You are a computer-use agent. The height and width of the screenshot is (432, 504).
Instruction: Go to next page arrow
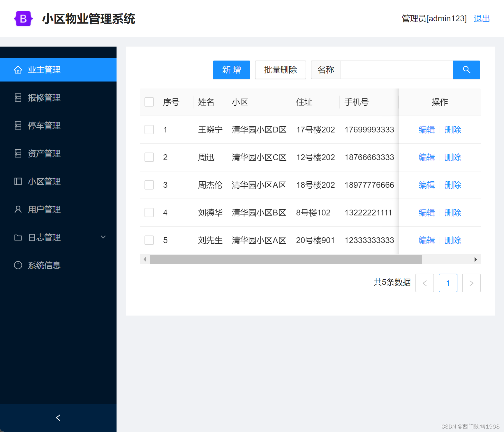471,283
